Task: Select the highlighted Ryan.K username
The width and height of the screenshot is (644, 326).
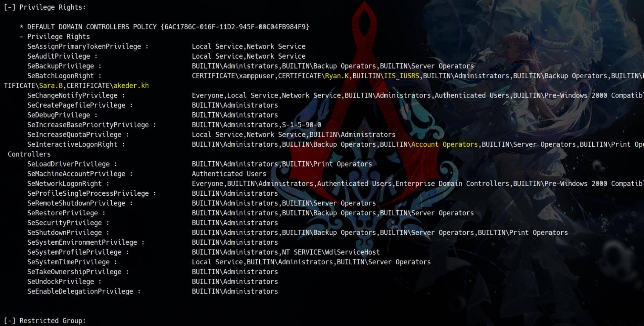Action: [337, 76]
